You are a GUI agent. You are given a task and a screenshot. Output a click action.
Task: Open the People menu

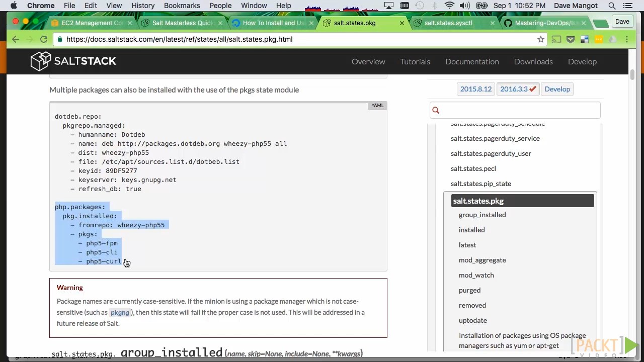coord(220,6)
